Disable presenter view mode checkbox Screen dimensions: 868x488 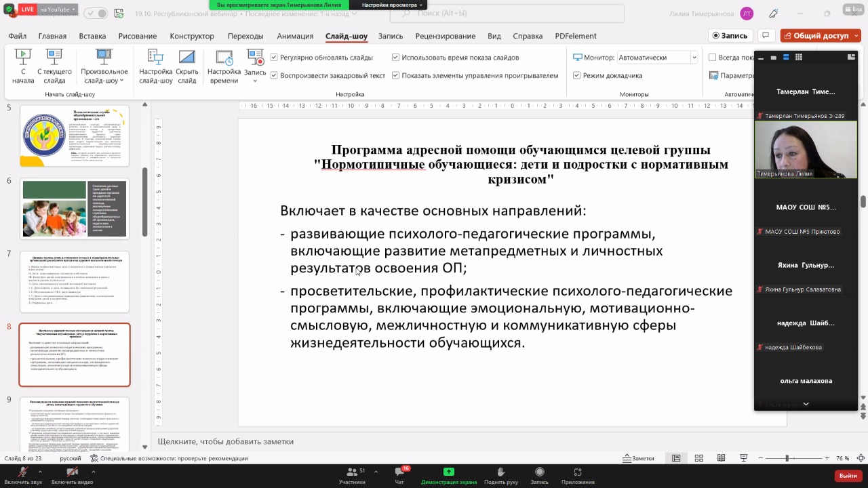click(x=576, y=76)
